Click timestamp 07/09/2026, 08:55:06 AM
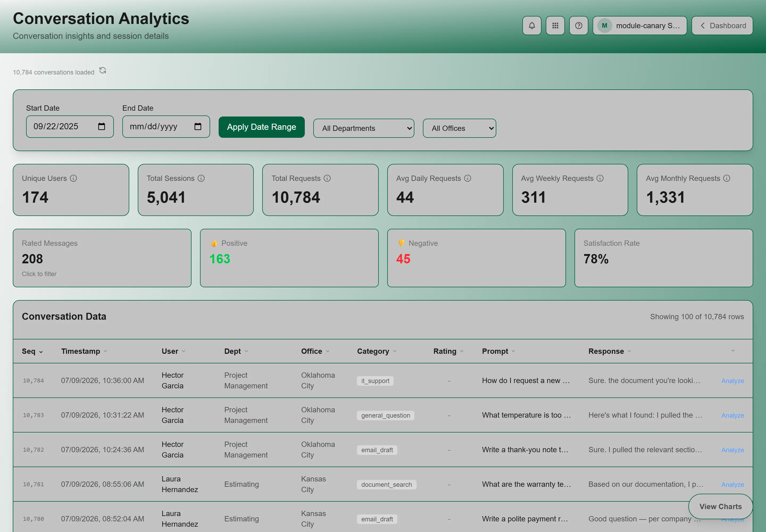The width and height of the screenshot is (766, 532). pos(103,485)
